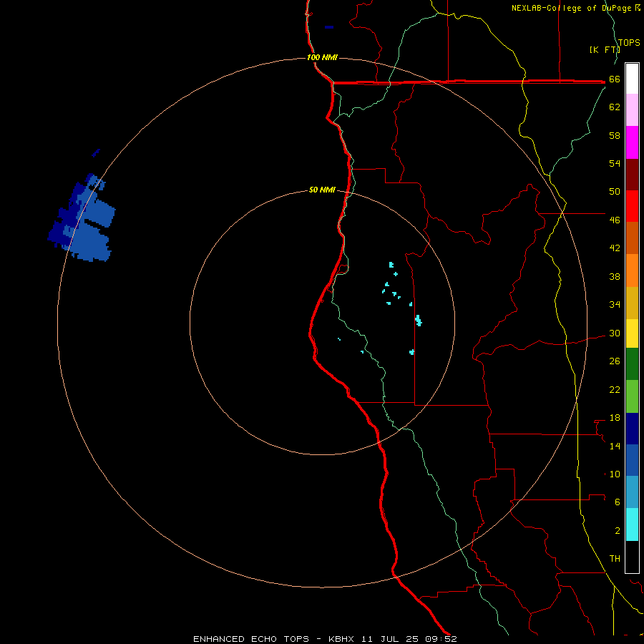Screen dimensions: 644x644
Task: Click the light green legend swatch
Action: pyautogui.click(x=632, y=396)
